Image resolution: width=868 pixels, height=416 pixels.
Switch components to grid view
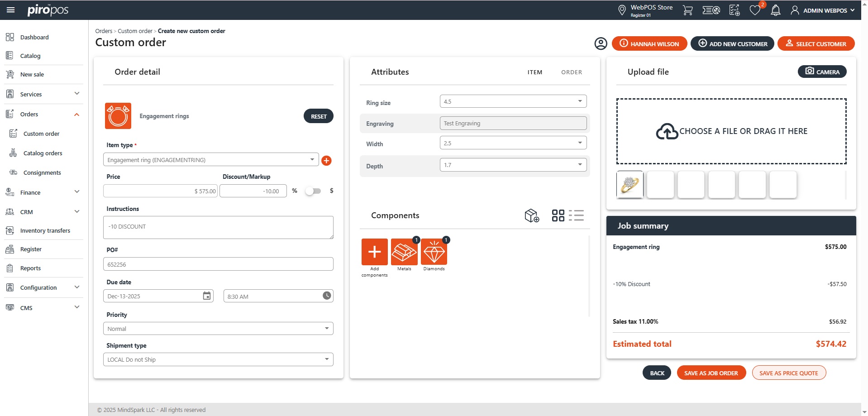point(558,215)
